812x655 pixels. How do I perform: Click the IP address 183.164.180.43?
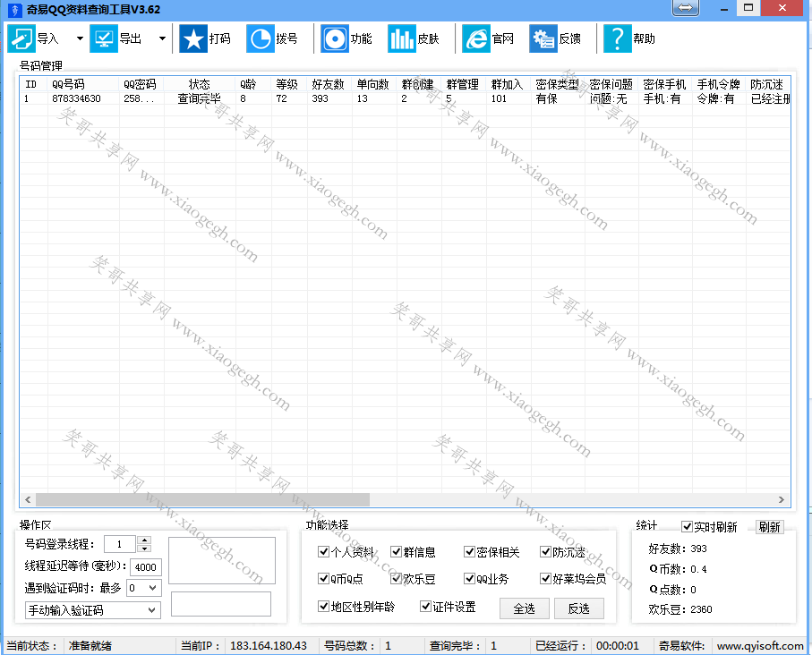269,646
